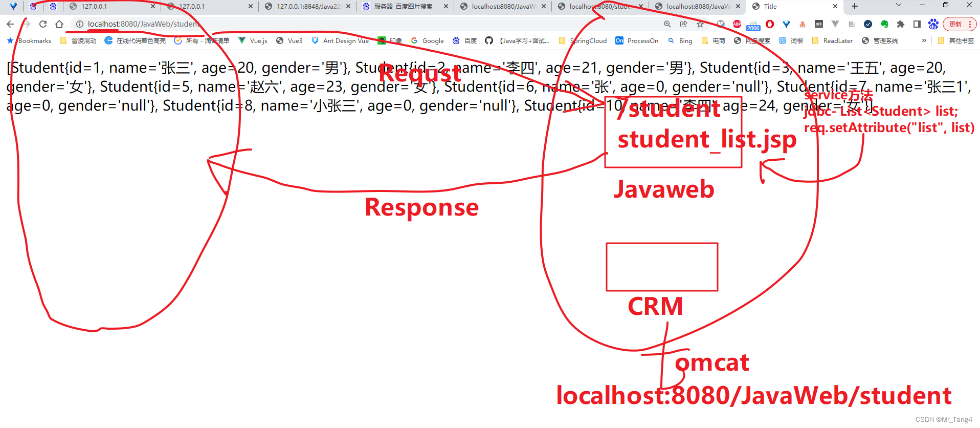Open the 2006 badge extension
This screenshot has height=428, width=980.
coord(753,25)
